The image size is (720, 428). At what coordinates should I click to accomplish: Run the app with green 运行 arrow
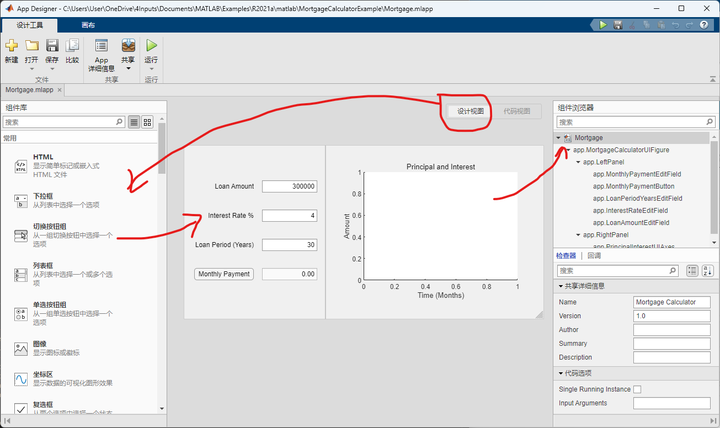pyautogui.click(x=151, y=45)
